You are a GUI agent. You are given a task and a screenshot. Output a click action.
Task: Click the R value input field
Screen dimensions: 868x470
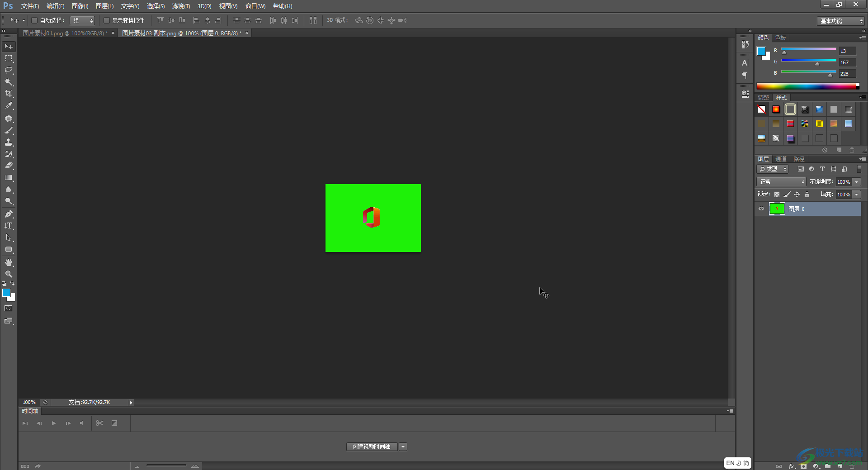coord(848,51)
